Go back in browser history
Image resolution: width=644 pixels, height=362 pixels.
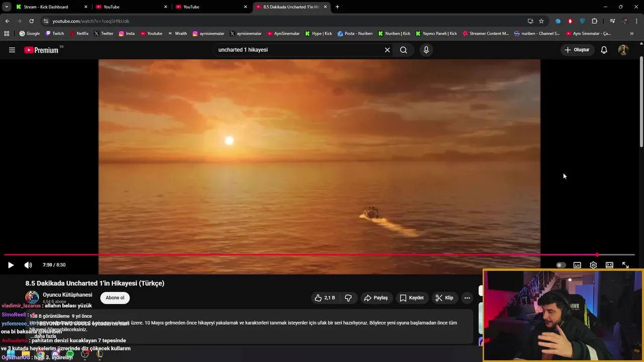tap(7, 21)
